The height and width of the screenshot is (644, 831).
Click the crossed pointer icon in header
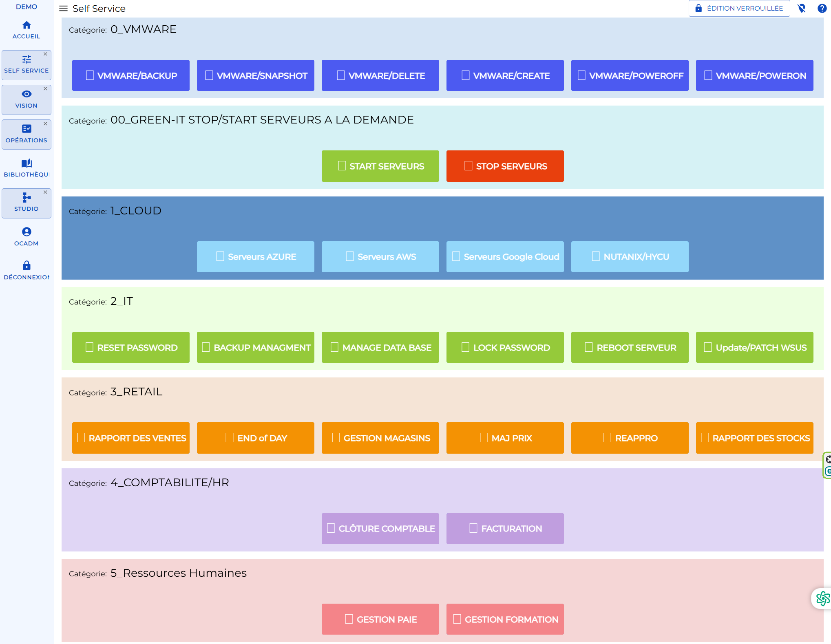pyautogui.click(x=802, y=9)
